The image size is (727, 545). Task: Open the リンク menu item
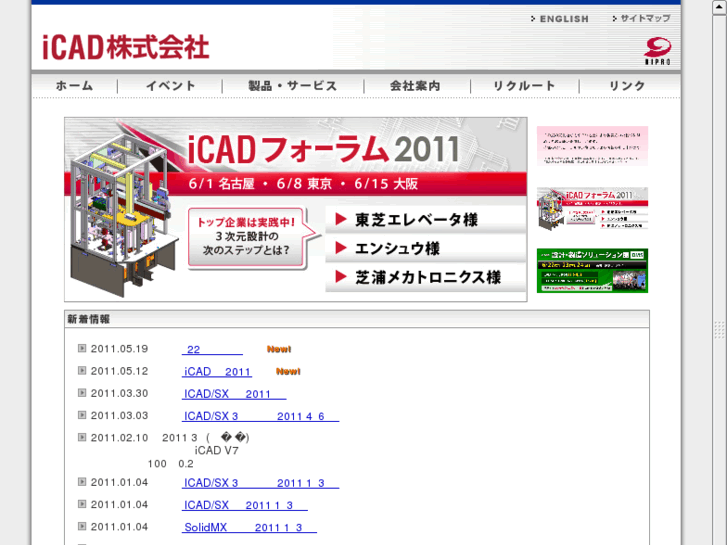point(627,86)
